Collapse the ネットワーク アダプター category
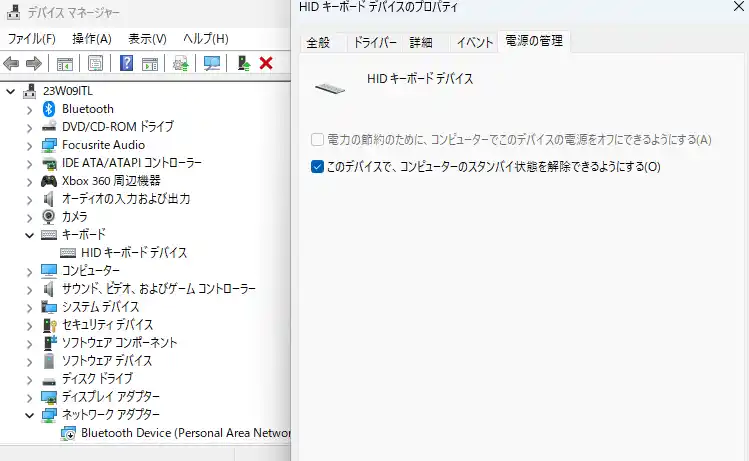 (29, 415)
